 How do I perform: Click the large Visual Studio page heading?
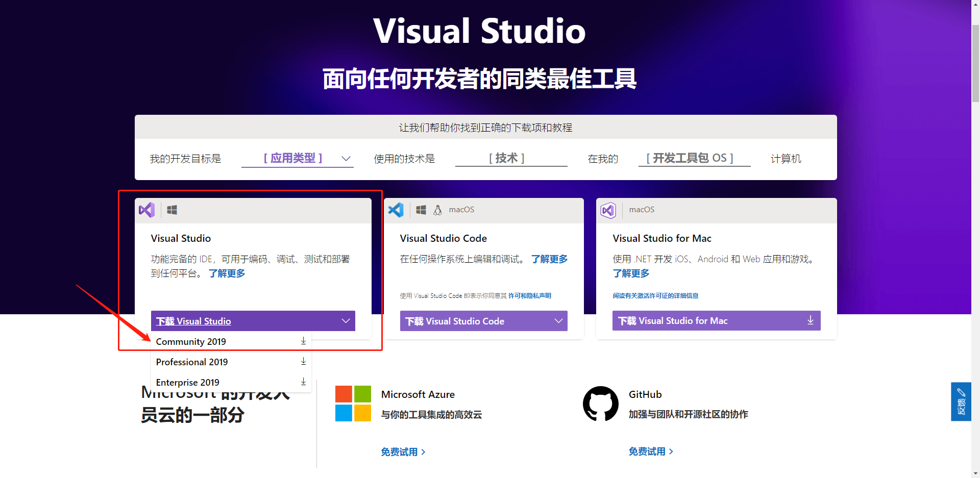coord(479,31)
